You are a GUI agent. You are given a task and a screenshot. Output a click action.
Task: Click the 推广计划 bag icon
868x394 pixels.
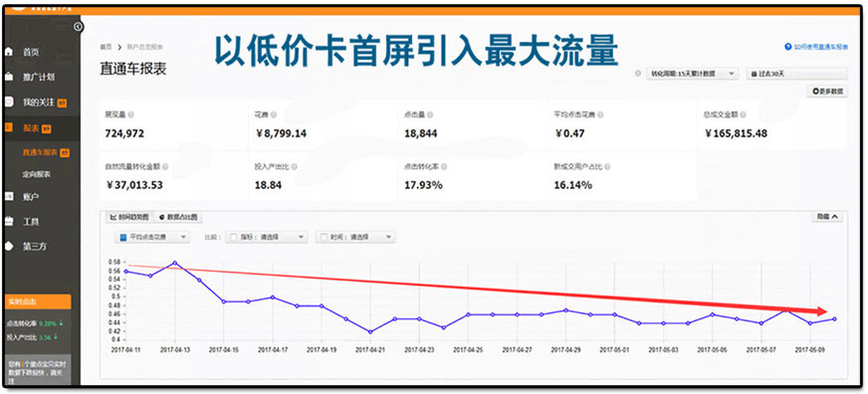coord(8,77)
